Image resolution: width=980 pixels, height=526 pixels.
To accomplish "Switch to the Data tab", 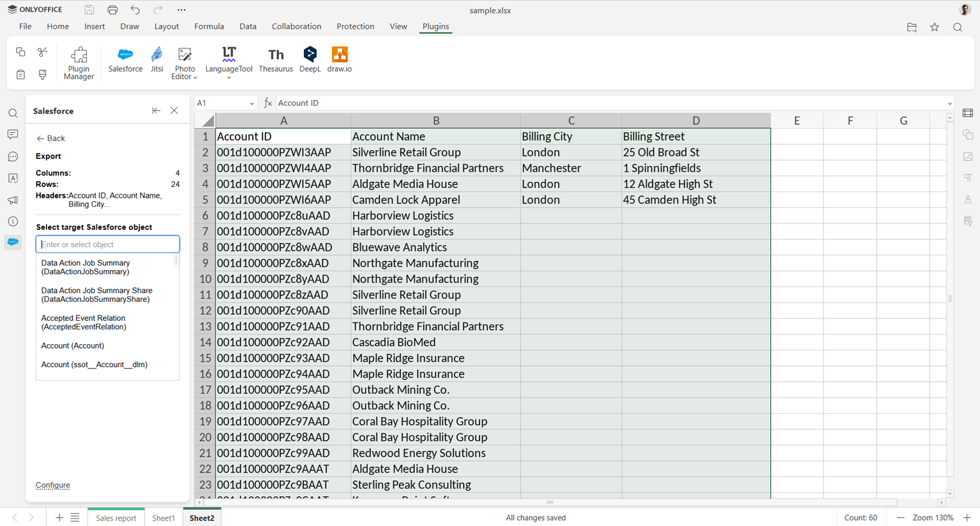I will 248,26.
